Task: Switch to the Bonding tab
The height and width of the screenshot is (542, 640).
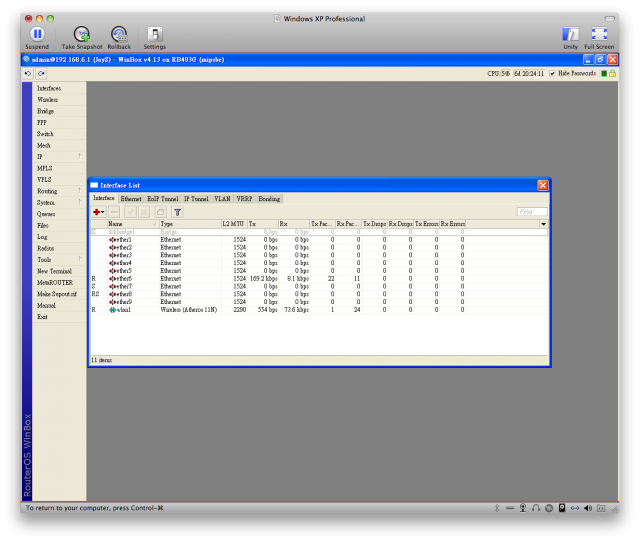Action: 269,199
